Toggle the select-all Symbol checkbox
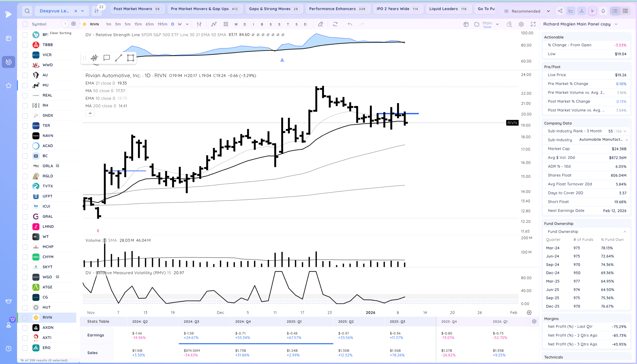Viewport: 637px width, 364px height. pos(25,24)
